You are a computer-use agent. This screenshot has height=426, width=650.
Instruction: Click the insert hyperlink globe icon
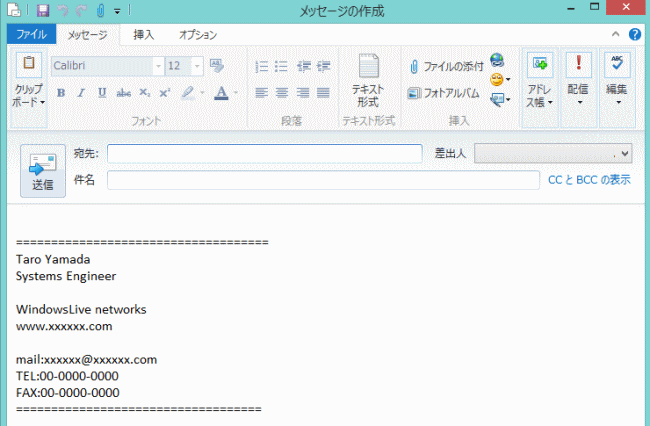(x=497, y=61)
